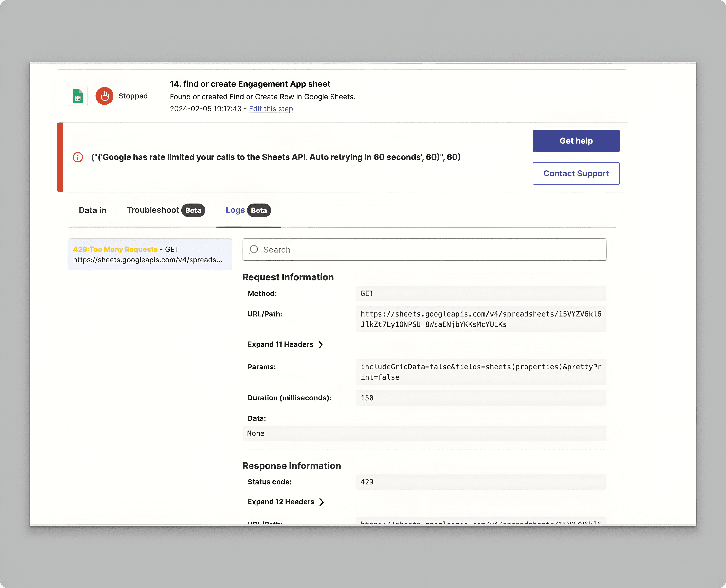Click the magnifier icon in search box

pos(253,250)
